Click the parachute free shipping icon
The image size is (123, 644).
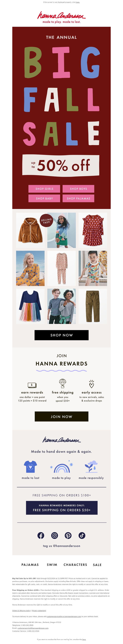click(x=63, y=383)
